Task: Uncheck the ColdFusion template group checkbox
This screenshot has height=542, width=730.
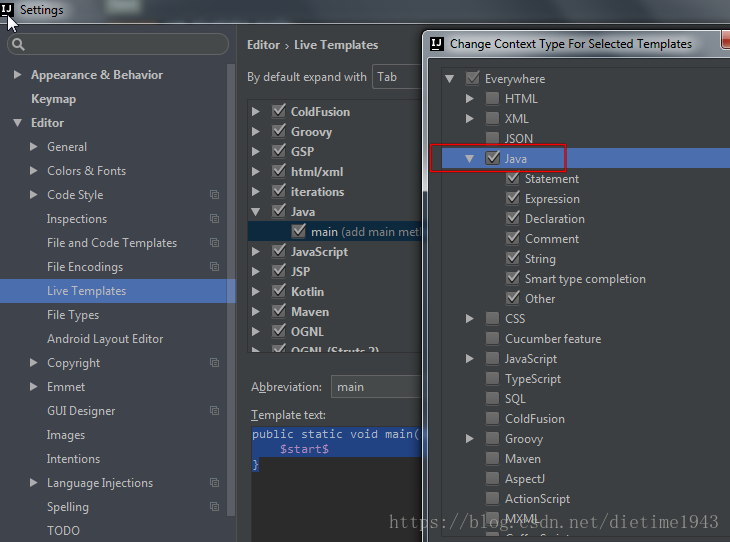Action: click(x=279, y=111)
